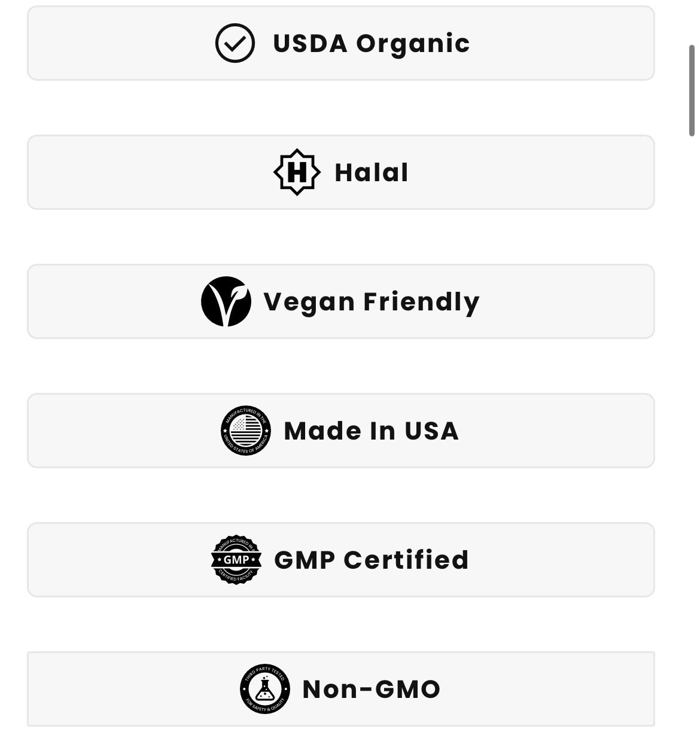Select the "GMP Certified" text label

tap(371, 560)
